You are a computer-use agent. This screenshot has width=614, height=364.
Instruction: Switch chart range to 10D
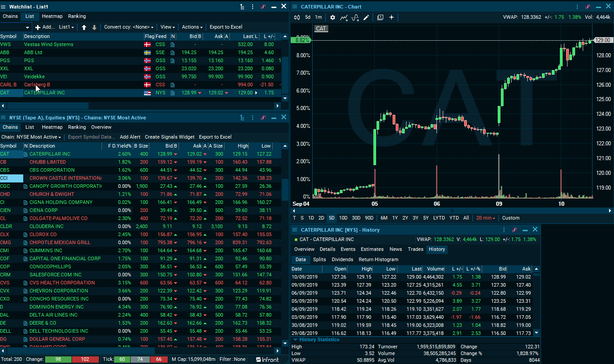coord(343,218)
